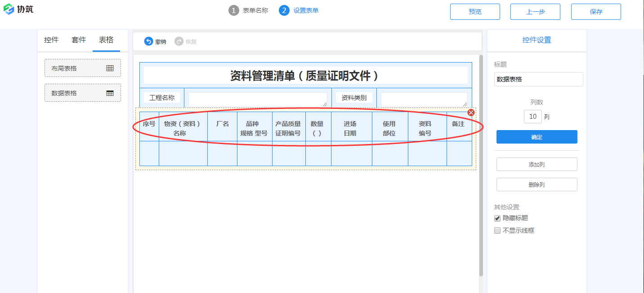Enable the 不显示线框 option
This screenshot has height=293, width=644.
(497, 230)
